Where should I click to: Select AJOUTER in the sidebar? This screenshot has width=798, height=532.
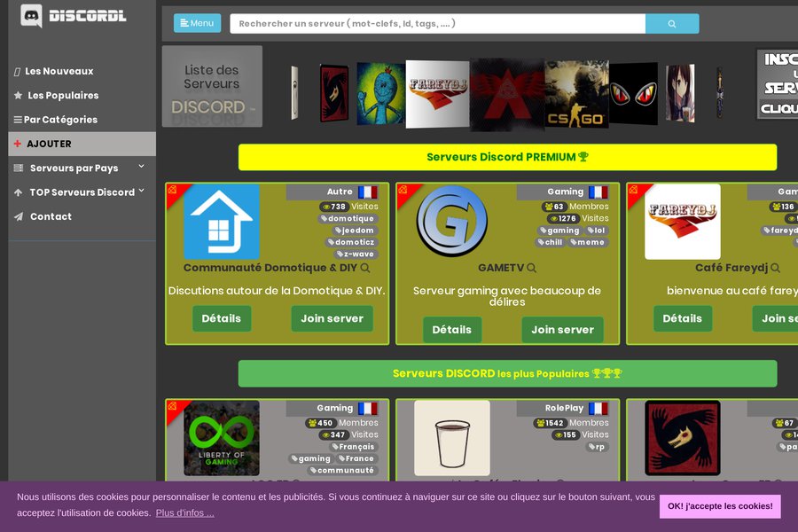click(x=82, y=144)
